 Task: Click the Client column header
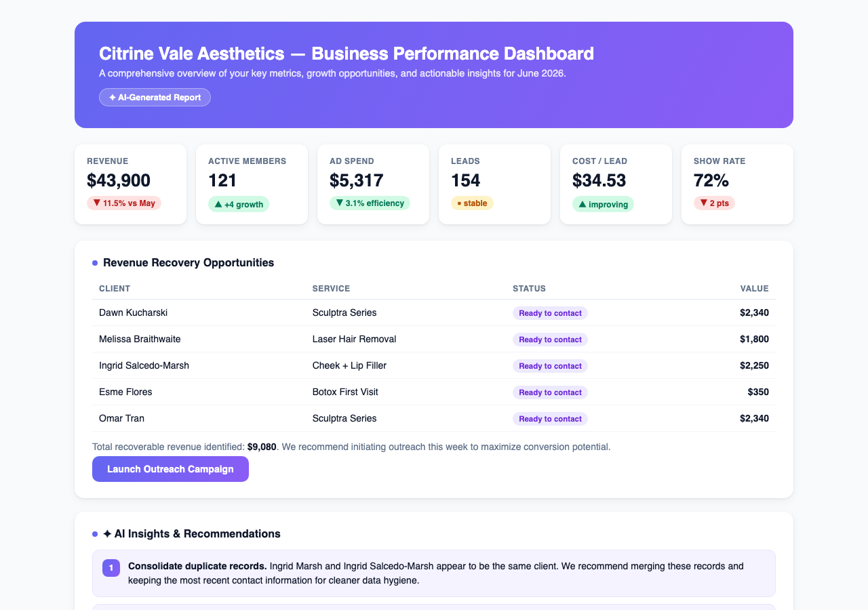(115, 289)
